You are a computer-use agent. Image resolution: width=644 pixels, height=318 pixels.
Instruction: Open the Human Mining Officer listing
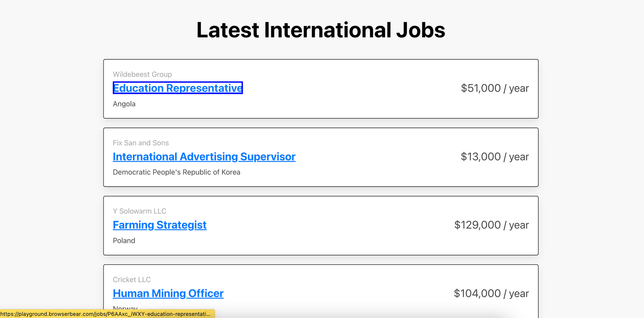click(168, 294)
